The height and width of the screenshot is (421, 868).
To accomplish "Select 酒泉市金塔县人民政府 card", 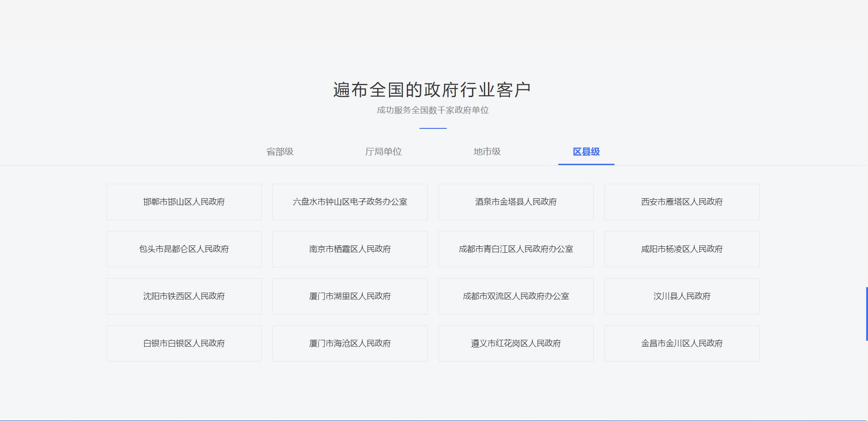I will [x=516, y=202].
